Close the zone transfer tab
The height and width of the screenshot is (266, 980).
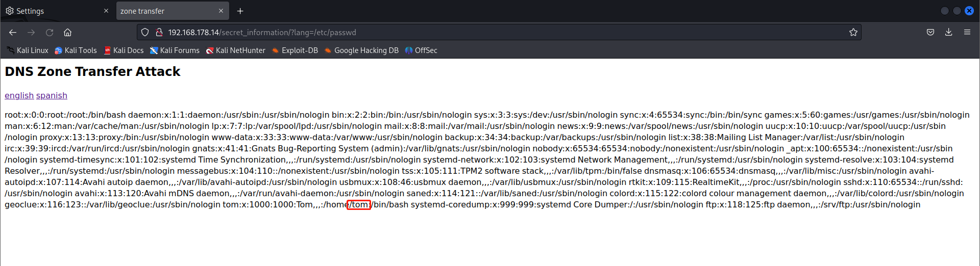pyautogui.click(x=221, y=11)
